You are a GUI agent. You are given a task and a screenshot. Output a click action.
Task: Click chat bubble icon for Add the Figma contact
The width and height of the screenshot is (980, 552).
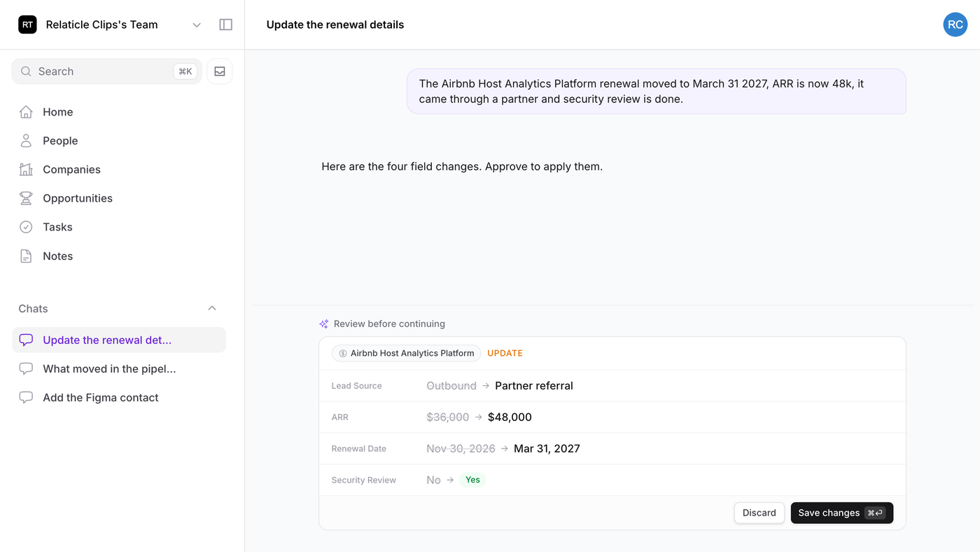26,397
